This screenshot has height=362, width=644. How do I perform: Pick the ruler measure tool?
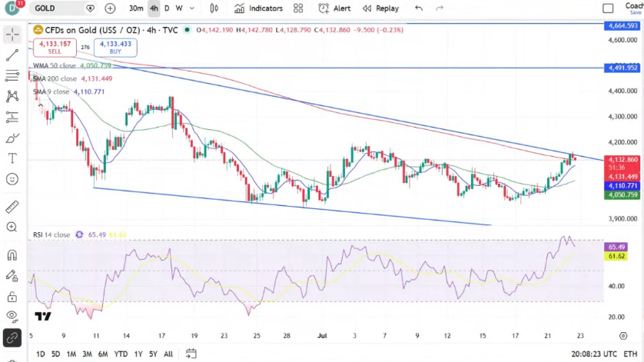12,207
